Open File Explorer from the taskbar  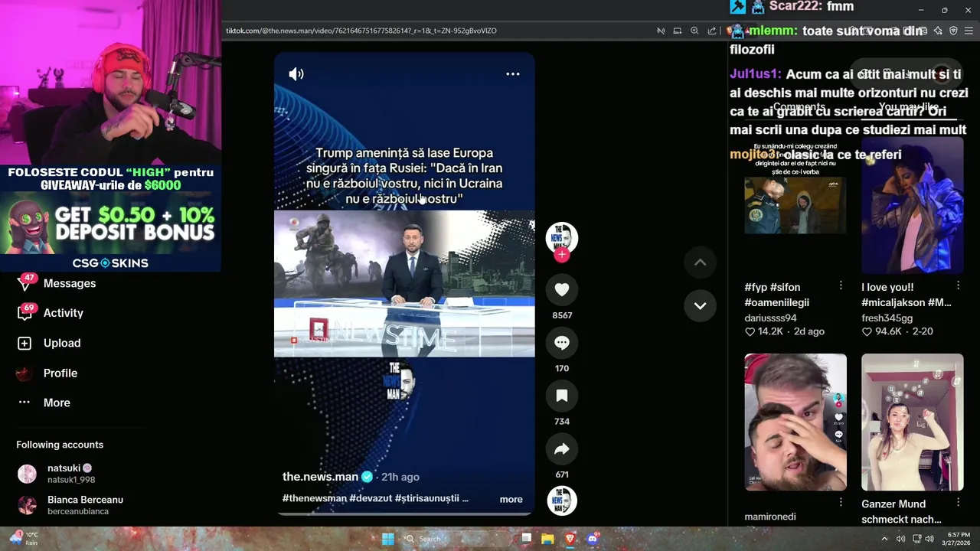(547, 539)
